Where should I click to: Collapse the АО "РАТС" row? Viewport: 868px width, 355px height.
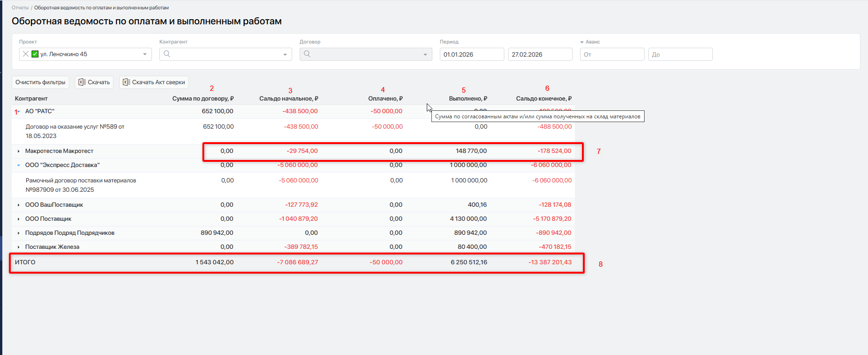click(19, 112)
